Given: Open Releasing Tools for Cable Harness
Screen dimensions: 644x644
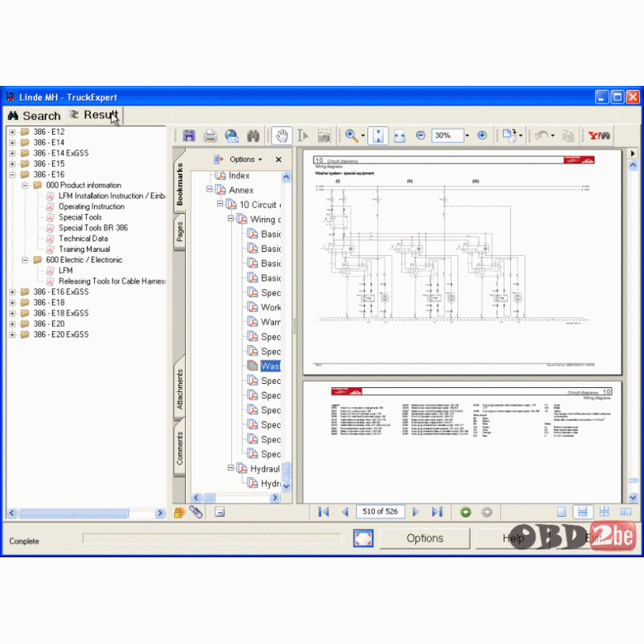Looking at the screenshot, I should 112,282.
